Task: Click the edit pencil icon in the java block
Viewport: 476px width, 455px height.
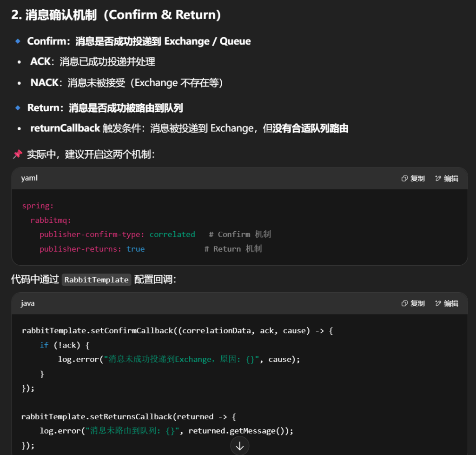Action: tap(438, 303)
